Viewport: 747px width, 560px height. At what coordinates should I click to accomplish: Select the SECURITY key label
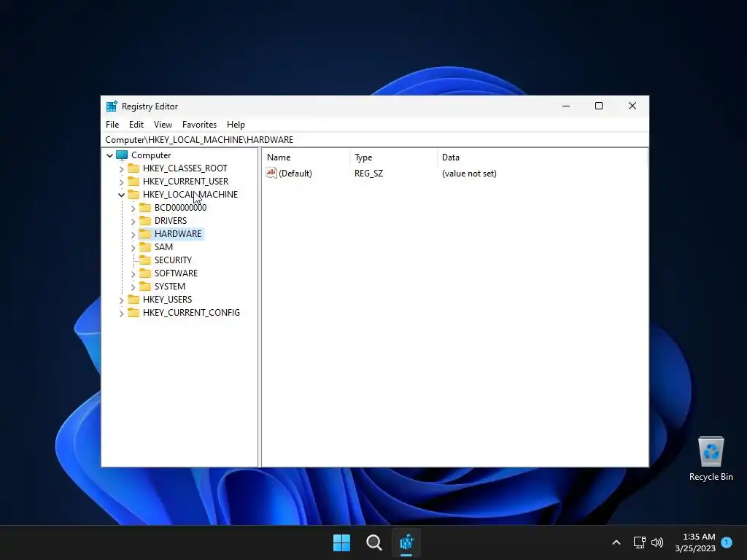[173, 260]
